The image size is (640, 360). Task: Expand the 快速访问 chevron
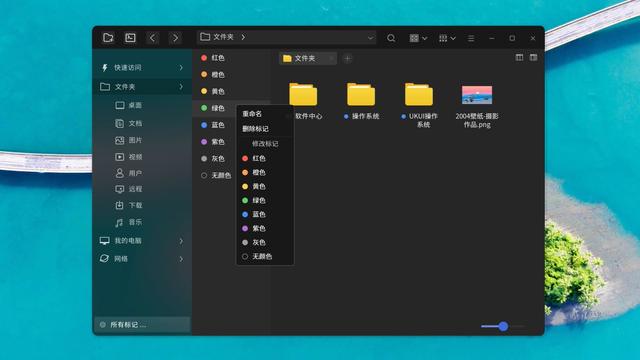coord(181,67)
